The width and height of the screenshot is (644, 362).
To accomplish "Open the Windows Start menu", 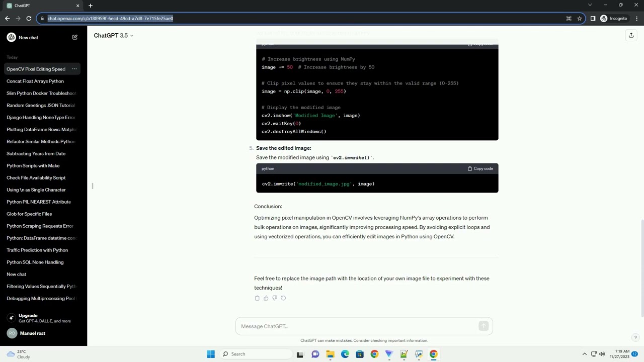I will coord(211,354).
